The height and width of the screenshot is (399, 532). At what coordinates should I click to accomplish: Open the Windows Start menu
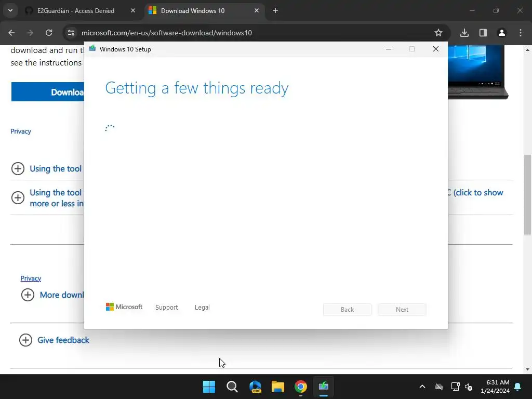coord(209,387)
